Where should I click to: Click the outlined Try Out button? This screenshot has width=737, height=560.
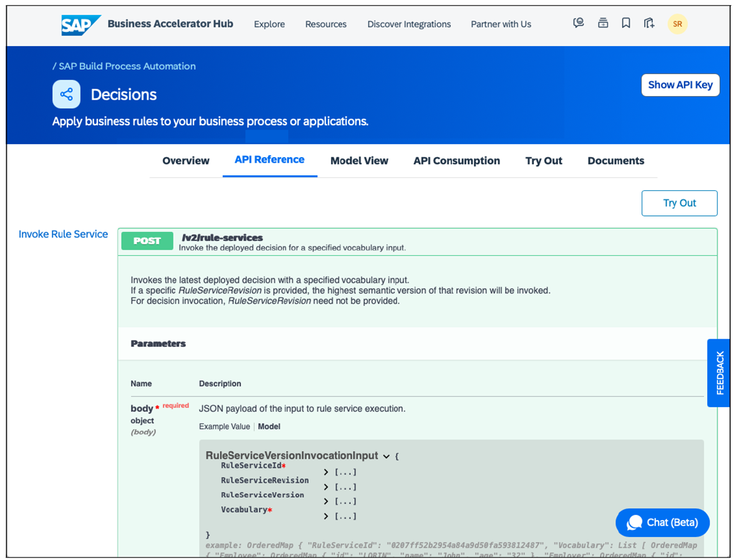point(679,203)
